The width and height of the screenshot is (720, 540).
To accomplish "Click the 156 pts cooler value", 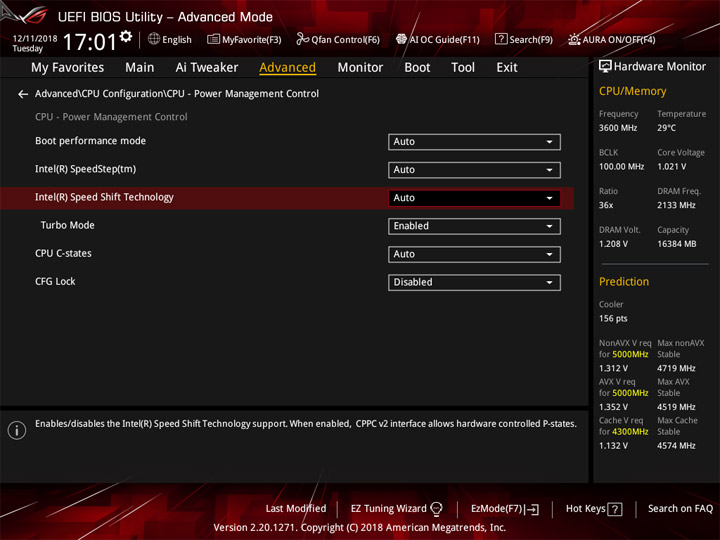I will click(613, 319).
